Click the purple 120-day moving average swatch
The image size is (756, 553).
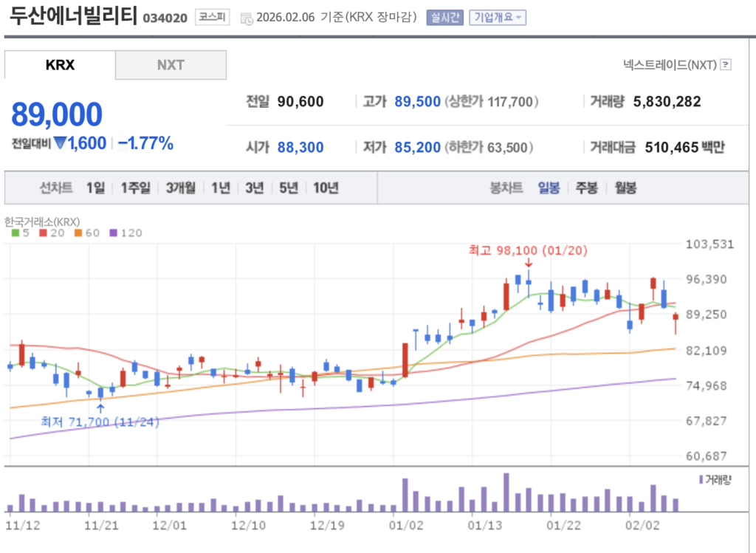point(113,233)
